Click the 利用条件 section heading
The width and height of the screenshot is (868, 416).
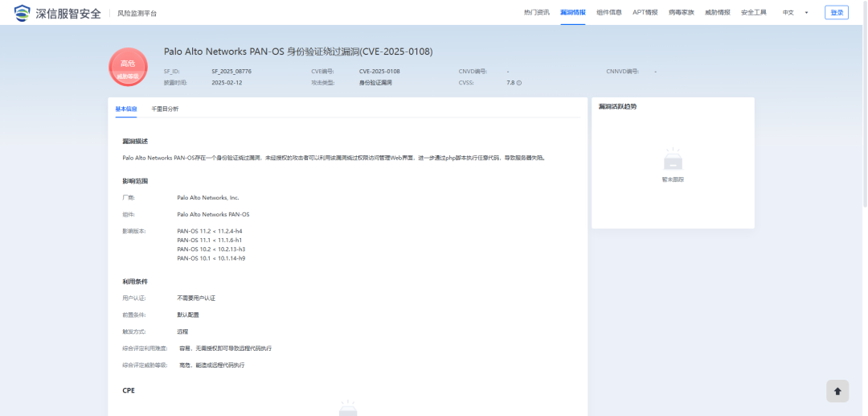135,282
